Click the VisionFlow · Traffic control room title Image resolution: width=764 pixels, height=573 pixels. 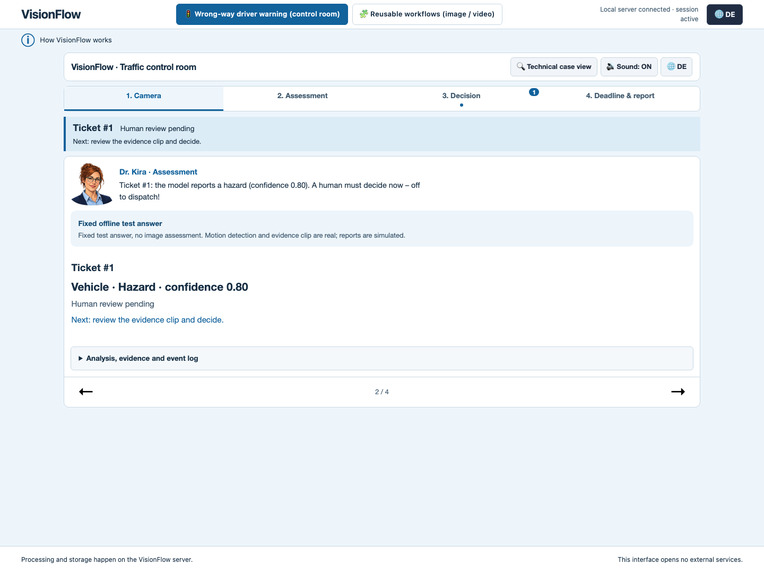coord(134,67)
